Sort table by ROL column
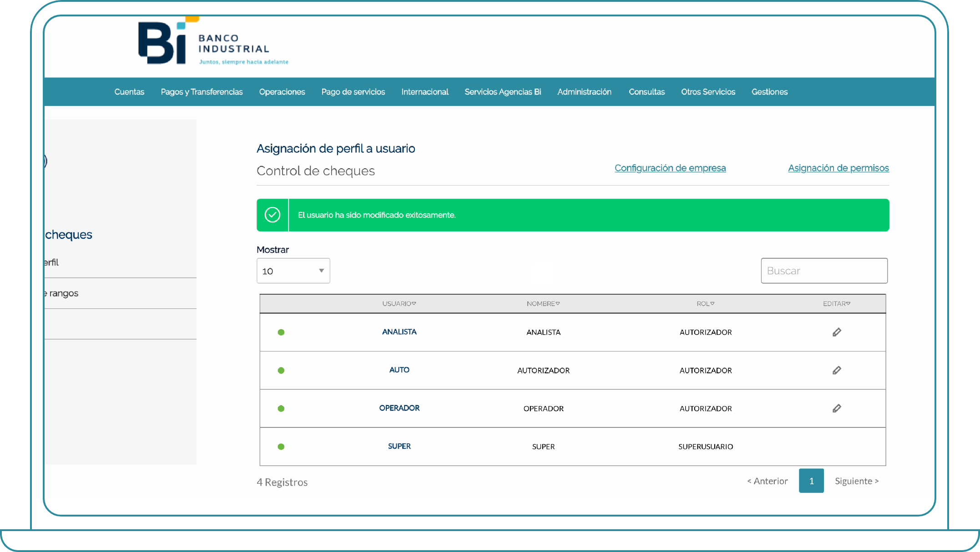 [x=706, y=304]
